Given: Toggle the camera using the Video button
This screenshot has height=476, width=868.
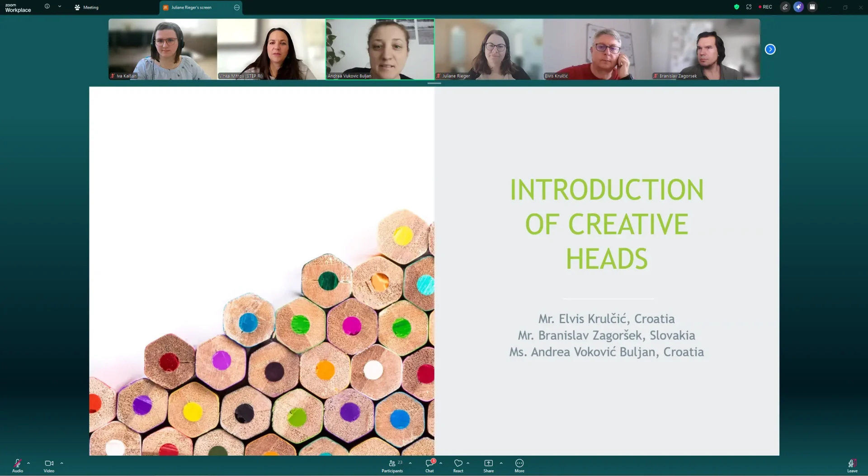Looking at the screenshot, I should click(49, 465).
